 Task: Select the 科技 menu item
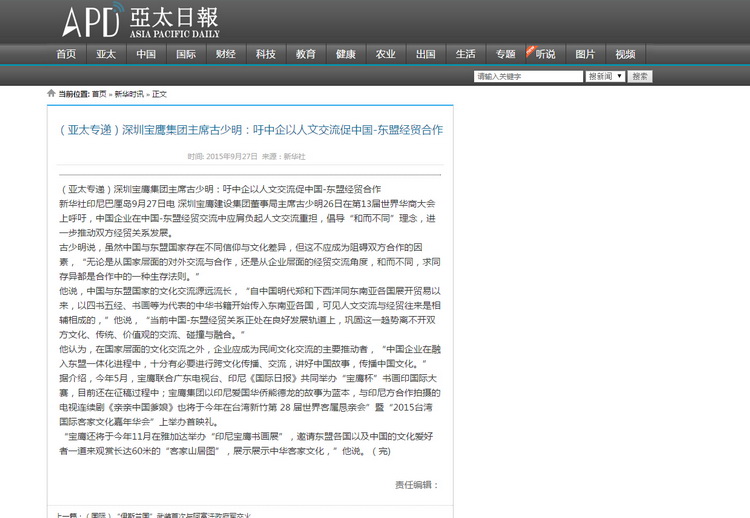pyautogui.click(x=266, y=54)
